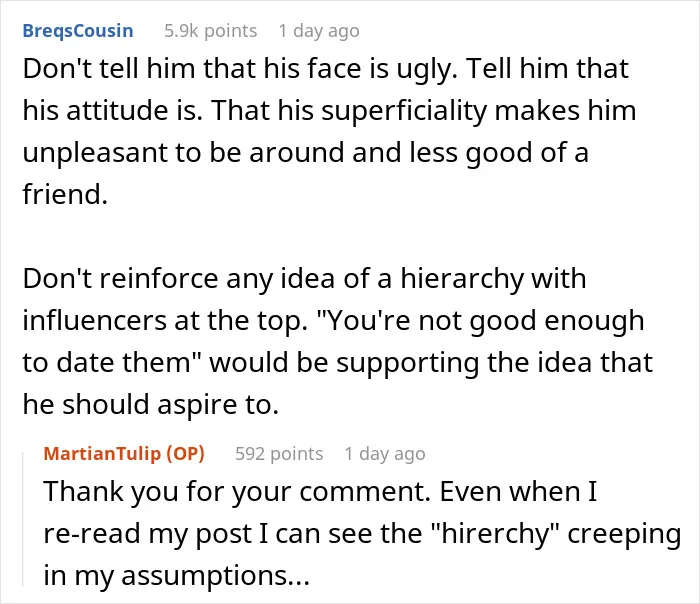The width and height of the screenshot is (700, 604).
Task: Click the word "friend." ending the first paragraph
Action: point(65,194)
